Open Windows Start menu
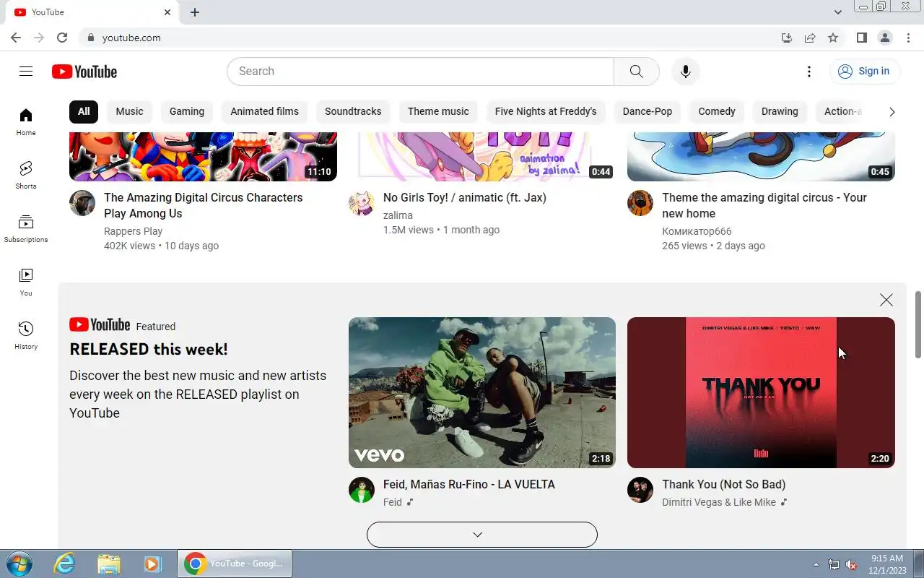Viewport: 924px width, 578px height. pyautogui.click(x=19, y=564)
